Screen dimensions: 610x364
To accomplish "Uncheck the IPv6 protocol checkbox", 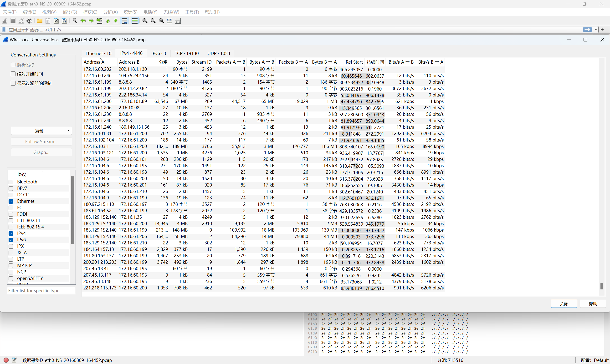I will (x=11, y=240).
